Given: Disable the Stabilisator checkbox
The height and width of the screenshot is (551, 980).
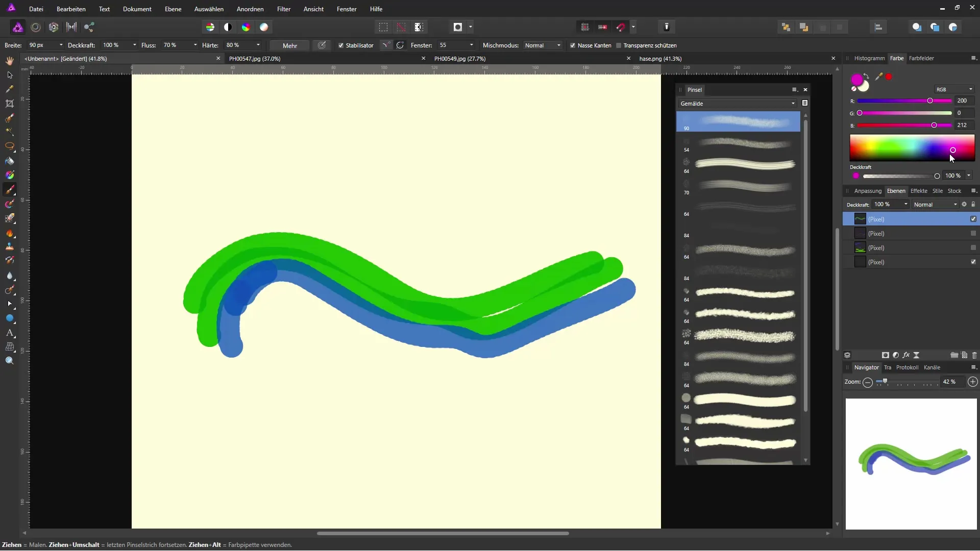Looking at the screenshot, I should 341,45.
